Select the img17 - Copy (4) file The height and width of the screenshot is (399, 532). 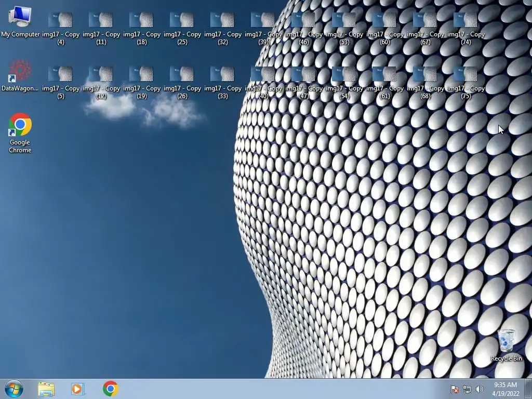pos(61,29)
